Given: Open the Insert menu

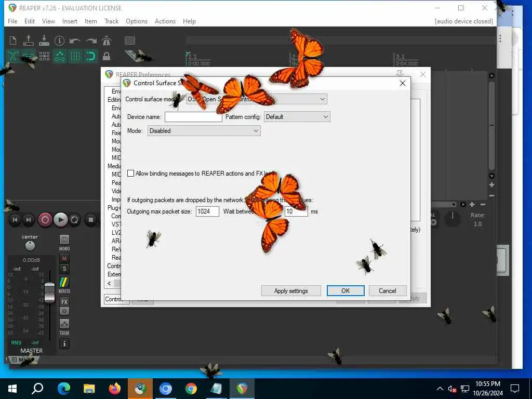Looking at the screenshot, I should coord(70,21).
